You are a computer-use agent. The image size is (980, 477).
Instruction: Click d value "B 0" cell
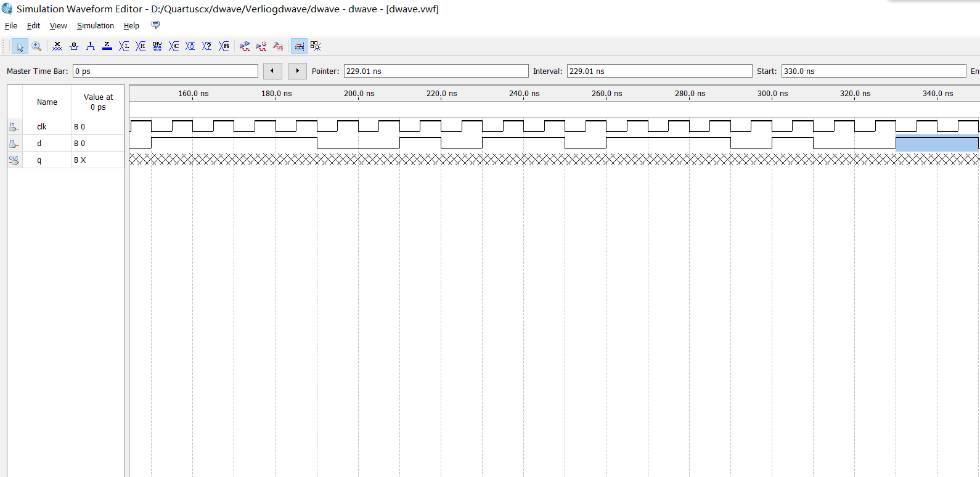click(x=98, y=144)
